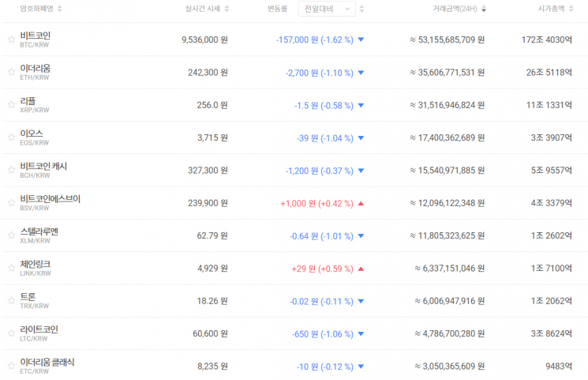Open the 라이트코인 coin link
Viewport: 588px width, 380px height.
click(39, 329)
